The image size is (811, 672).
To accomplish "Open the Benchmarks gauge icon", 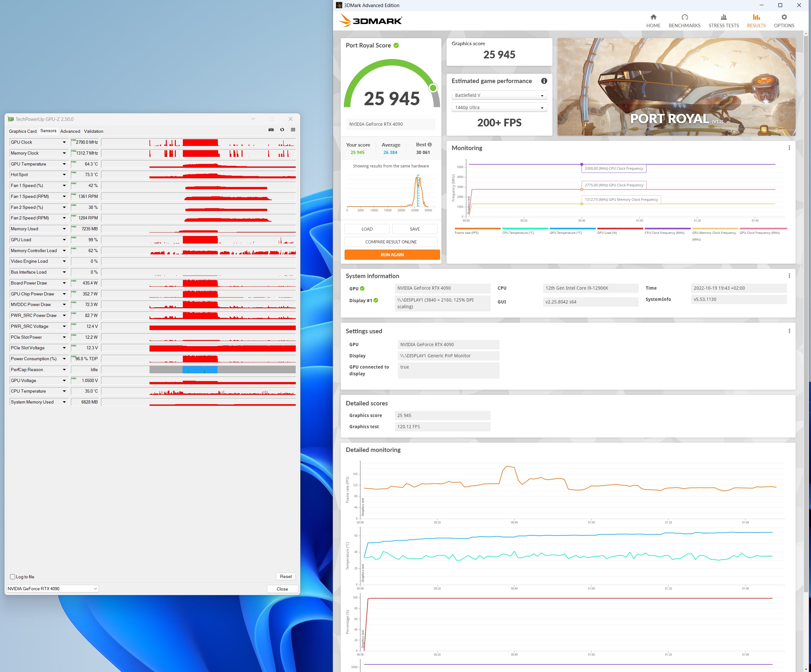I will pos(684,17).
